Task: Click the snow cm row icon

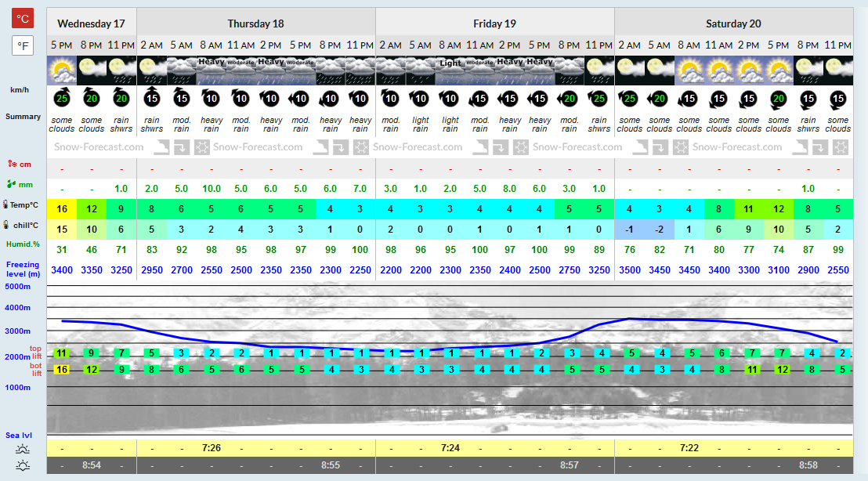Action: 12,164
